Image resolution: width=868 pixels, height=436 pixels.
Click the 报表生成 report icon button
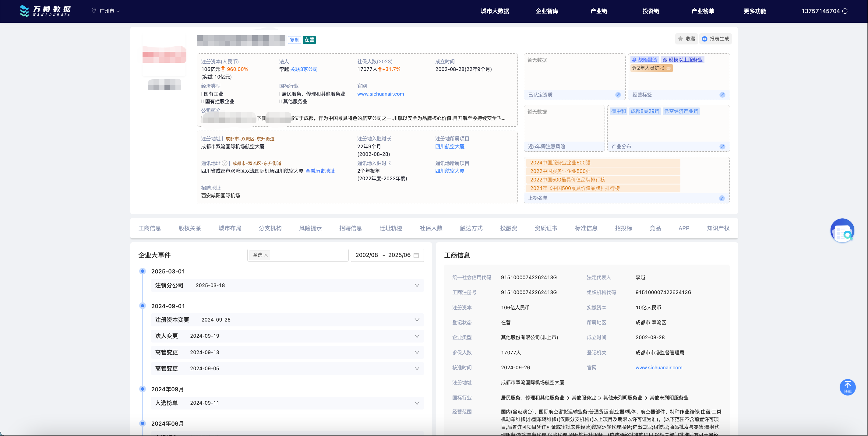point(704,39)
